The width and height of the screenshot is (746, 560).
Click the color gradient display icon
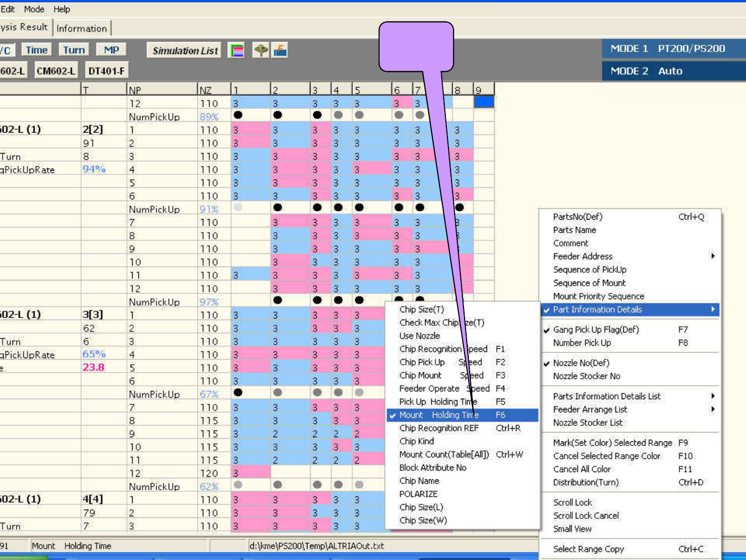click(237, 50)
